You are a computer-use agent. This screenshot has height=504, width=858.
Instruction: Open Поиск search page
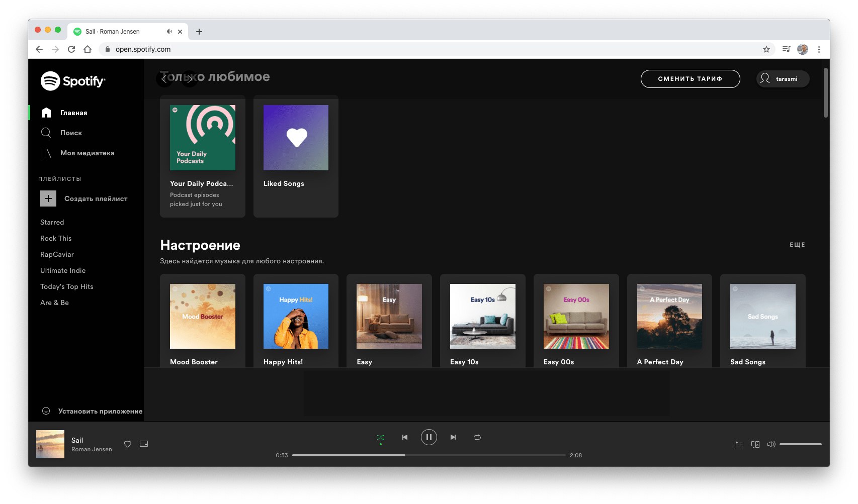point(61,133)
